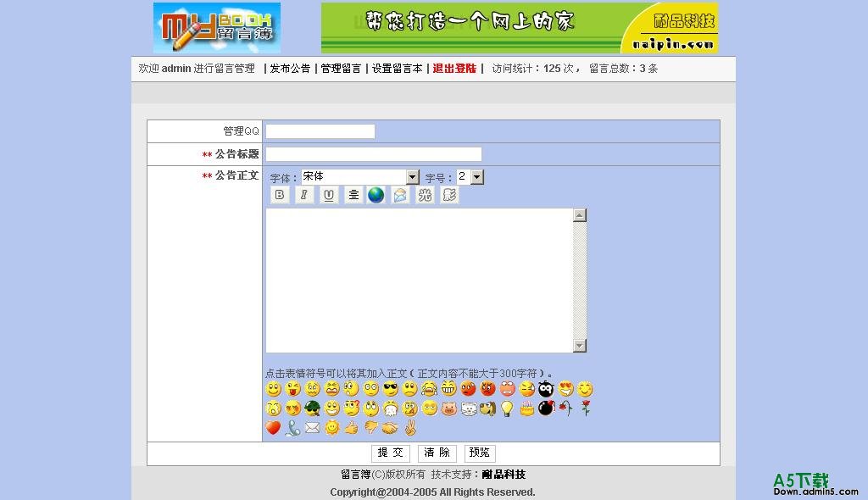Image resolution: width=868 pixels, height=500 pixels.
Task: Open the 字体 font dropdown
Action: point(413,177)
